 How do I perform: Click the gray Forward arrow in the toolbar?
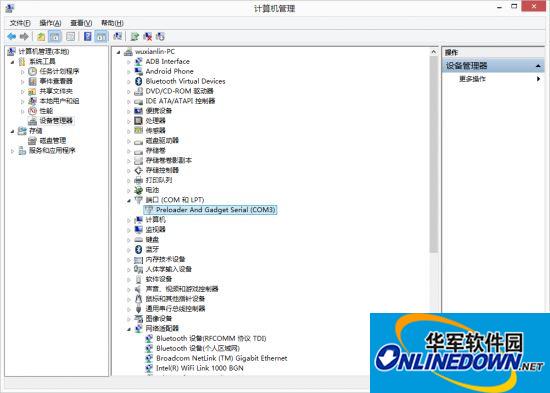coord(24,36)
